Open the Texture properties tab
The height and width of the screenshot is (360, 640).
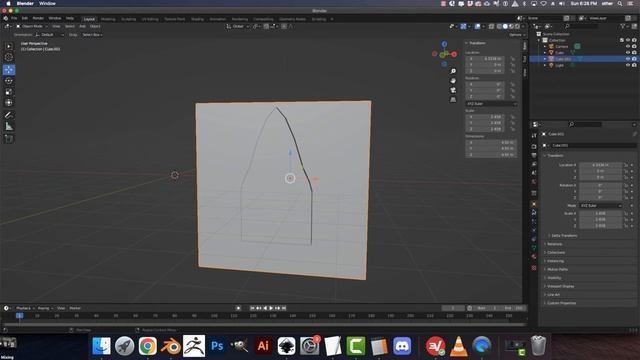pos(534,268)
